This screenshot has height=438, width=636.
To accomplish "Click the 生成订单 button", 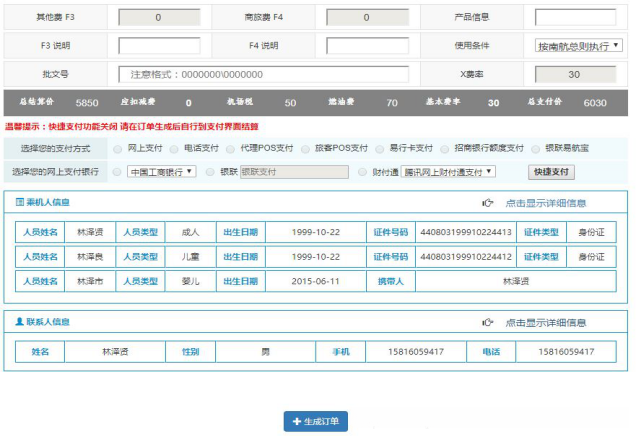I will (x=316, y=421).
